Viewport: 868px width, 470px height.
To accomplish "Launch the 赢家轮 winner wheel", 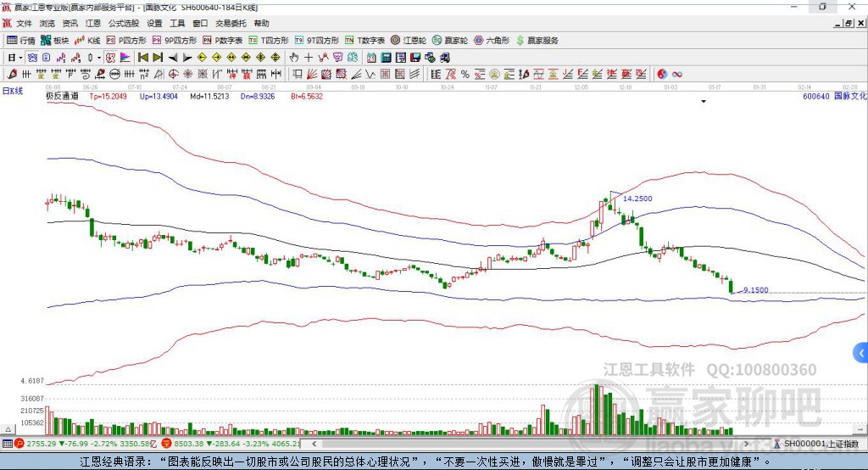I will [x=450, y=41].
